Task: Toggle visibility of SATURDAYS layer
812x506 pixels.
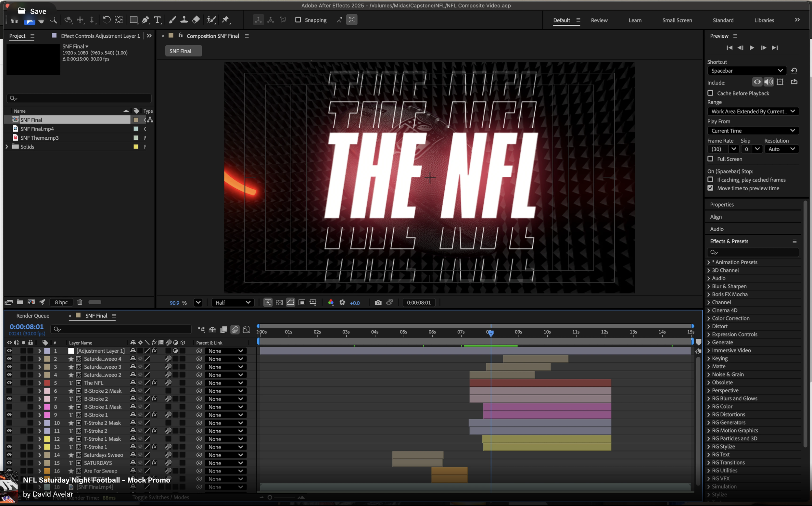Action: coord(9,463)
